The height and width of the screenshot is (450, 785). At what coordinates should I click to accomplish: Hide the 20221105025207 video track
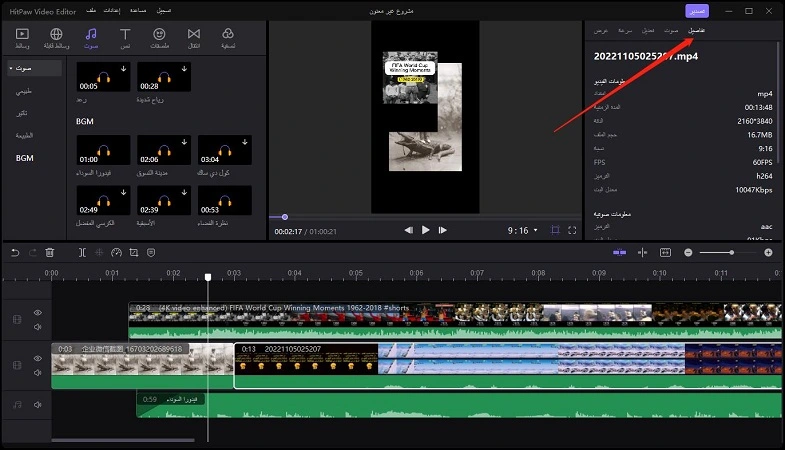pos(38,358)
